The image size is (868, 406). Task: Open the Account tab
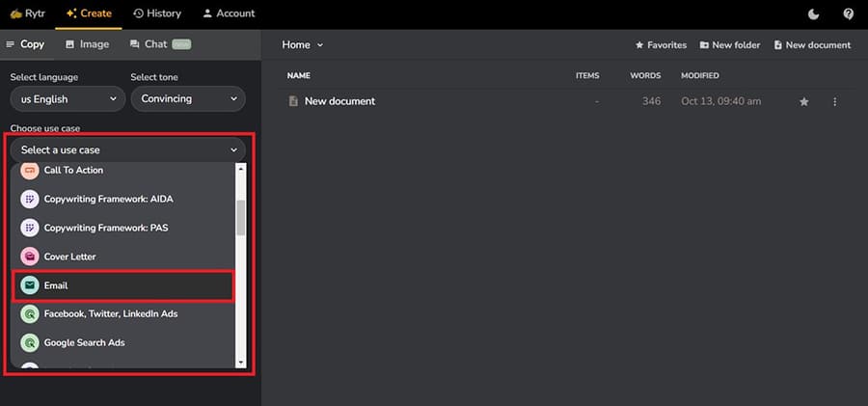click(229, 14)
